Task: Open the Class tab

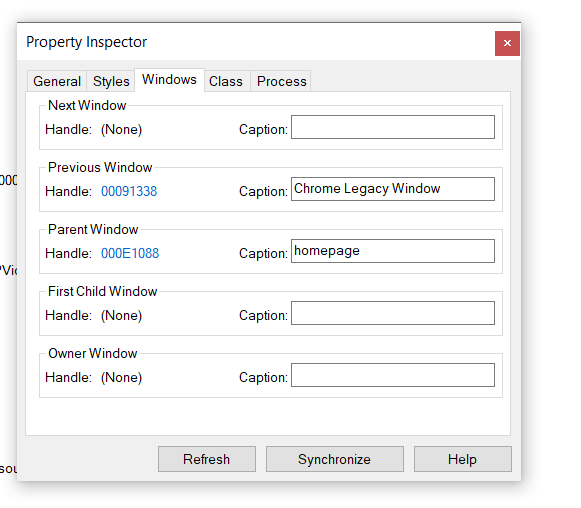Action: click(226, 81)
